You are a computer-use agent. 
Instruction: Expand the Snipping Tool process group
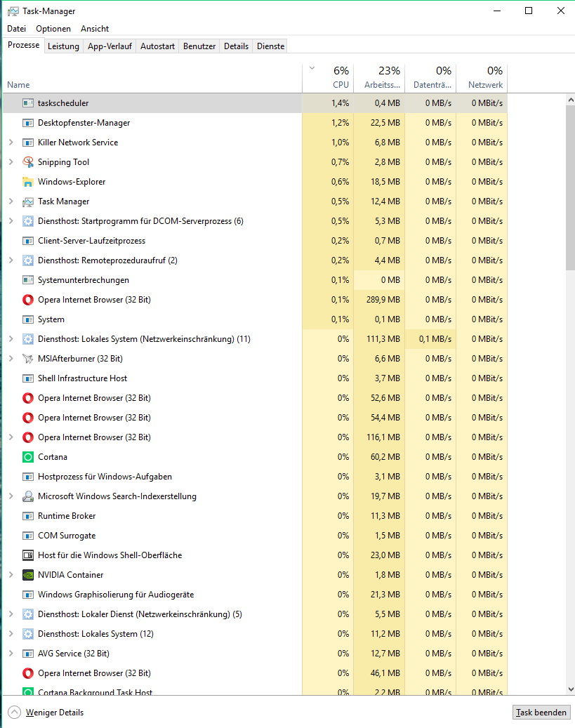click(11, 162)
